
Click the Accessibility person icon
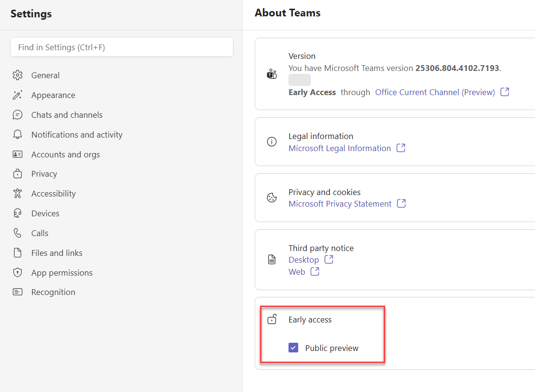click(17, 194)
